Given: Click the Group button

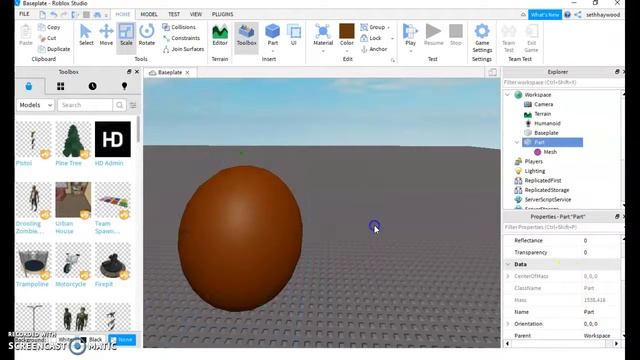Looking at the screenshot, I should tap(373, 27).
